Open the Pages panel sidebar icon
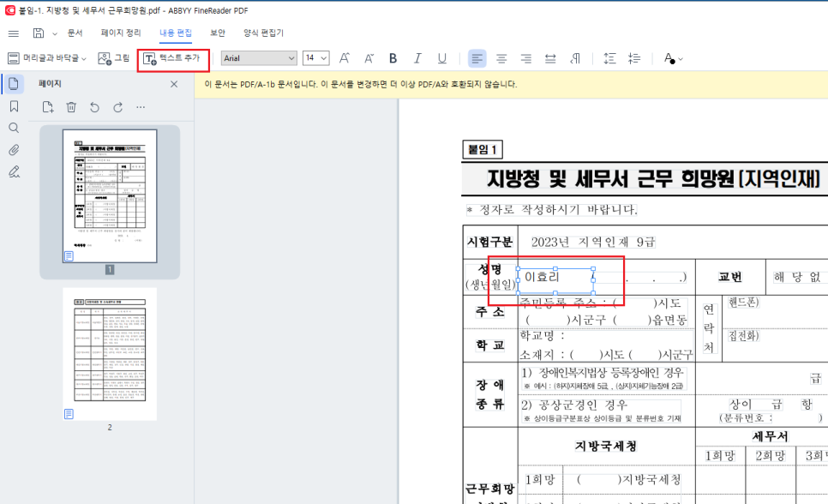The height and width of the screenshot is (504, 828). 14,83
